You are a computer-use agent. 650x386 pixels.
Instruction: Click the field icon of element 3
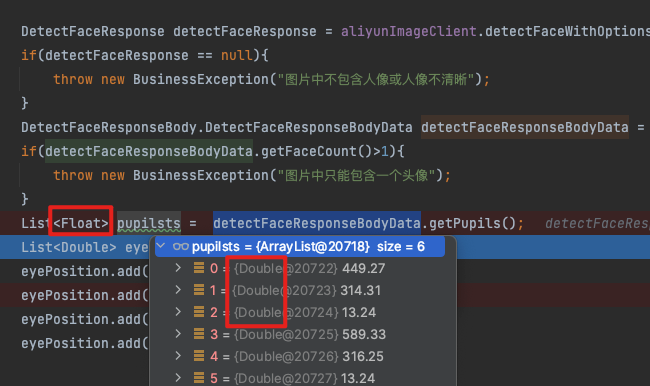click(x=199, y=334)
